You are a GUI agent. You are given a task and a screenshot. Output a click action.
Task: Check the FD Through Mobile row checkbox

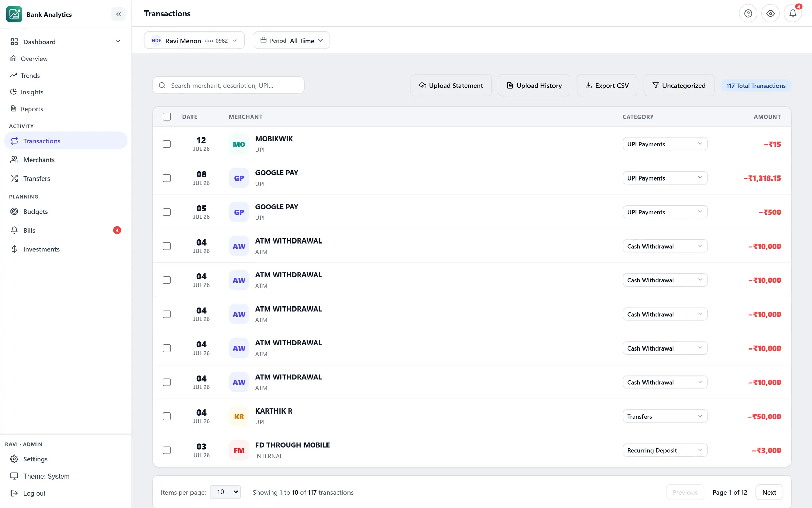coord(166,450)
